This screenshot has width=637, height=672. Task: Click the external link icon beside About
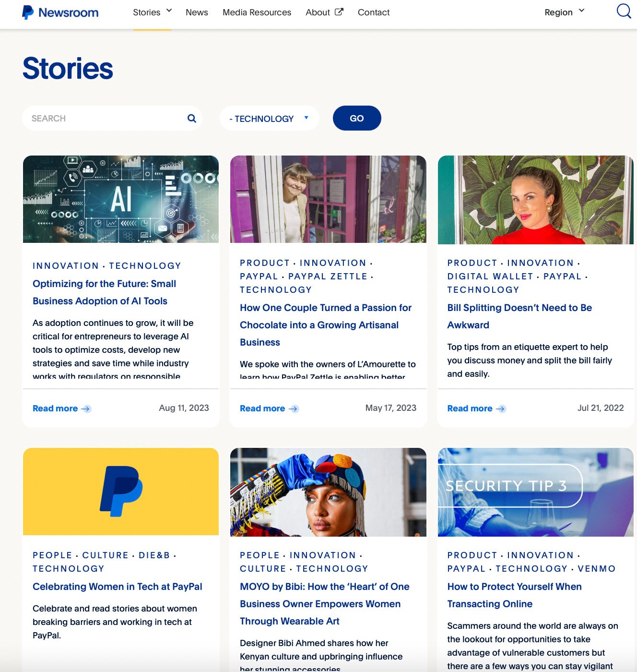339,12
